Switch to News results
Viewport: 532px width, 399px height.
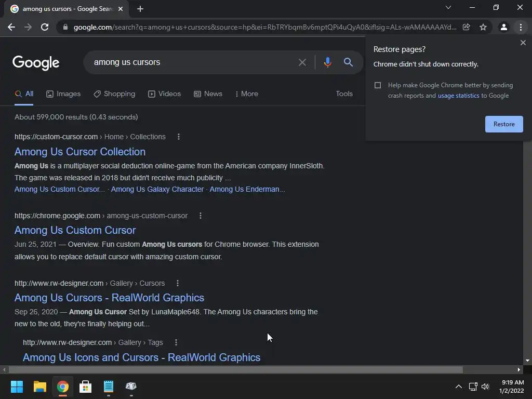pos(208,94)
